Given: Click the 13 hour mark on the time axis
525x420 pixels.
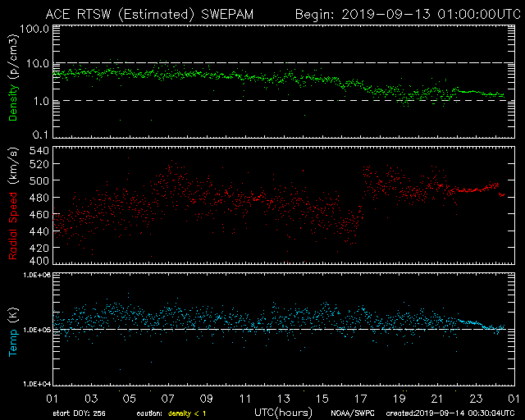Looking at the screenshot, I should coord(284,397).
